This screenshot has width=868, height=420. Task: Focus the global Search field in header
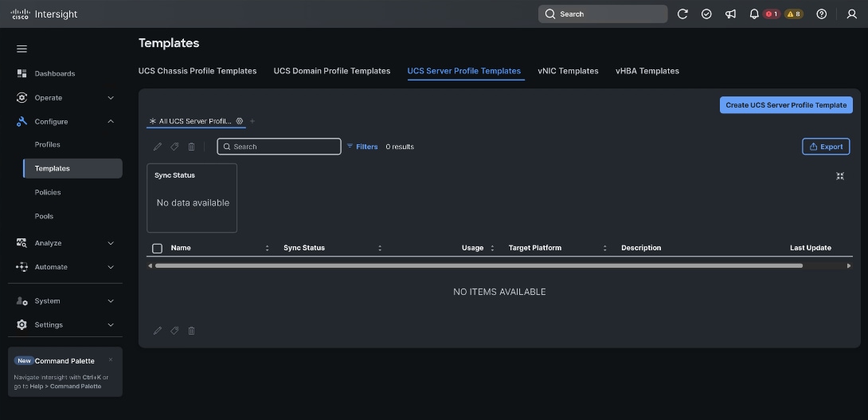coord(603,14)
